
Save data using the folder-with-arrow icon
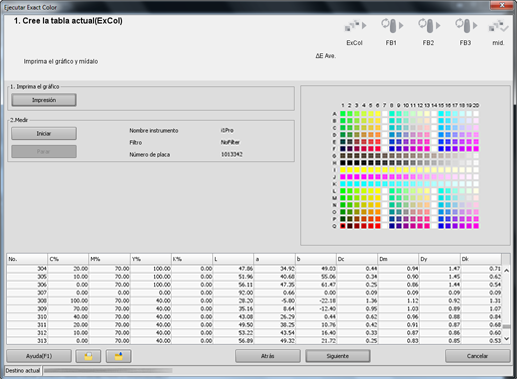pos(119,356)
